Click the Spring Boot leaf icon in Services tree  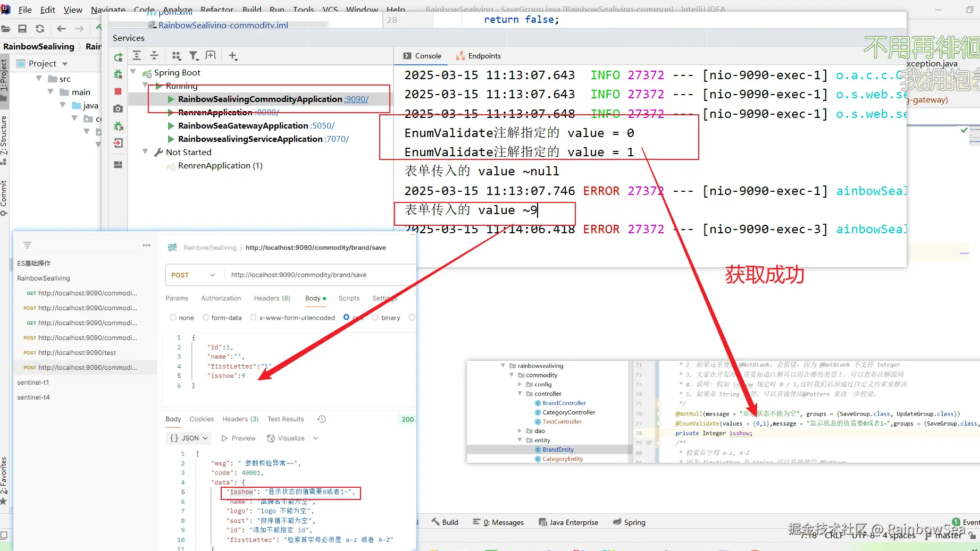click(x=147, y=73)
